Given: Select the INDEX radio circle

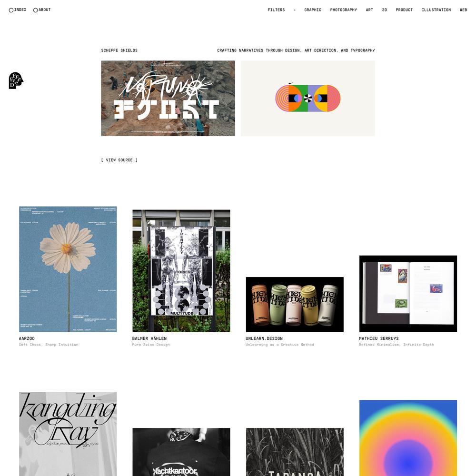Looking at the screenshot, I should [x=11, y=10].
